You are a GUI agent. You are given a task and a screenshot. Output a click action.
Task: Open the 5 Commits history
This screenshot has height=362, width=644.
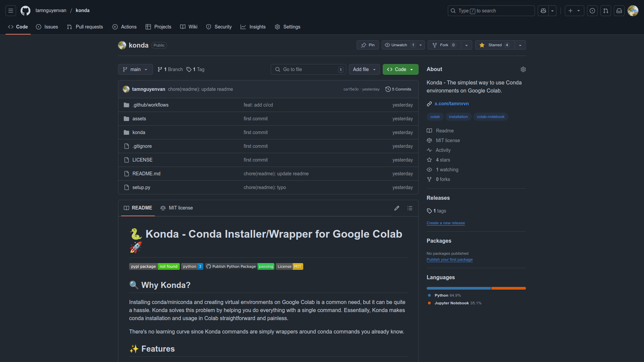click(398, 89)
